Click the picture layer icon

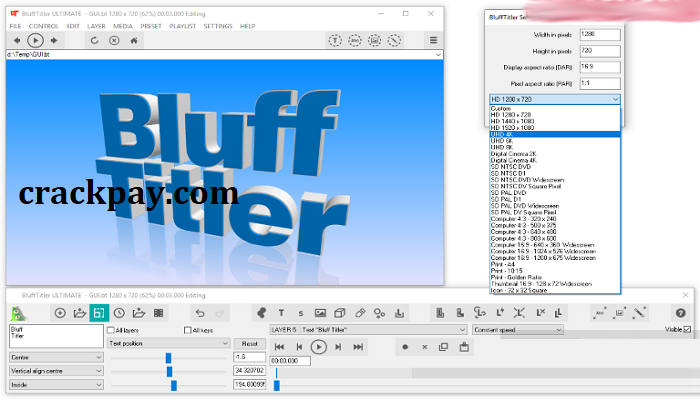[320, 313]
